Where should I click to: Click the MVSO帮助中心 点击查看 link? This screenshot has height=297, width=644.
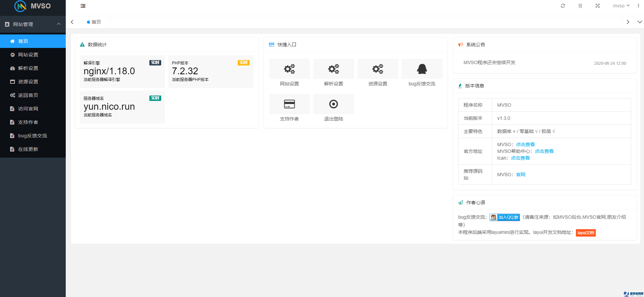click(544, 151)
